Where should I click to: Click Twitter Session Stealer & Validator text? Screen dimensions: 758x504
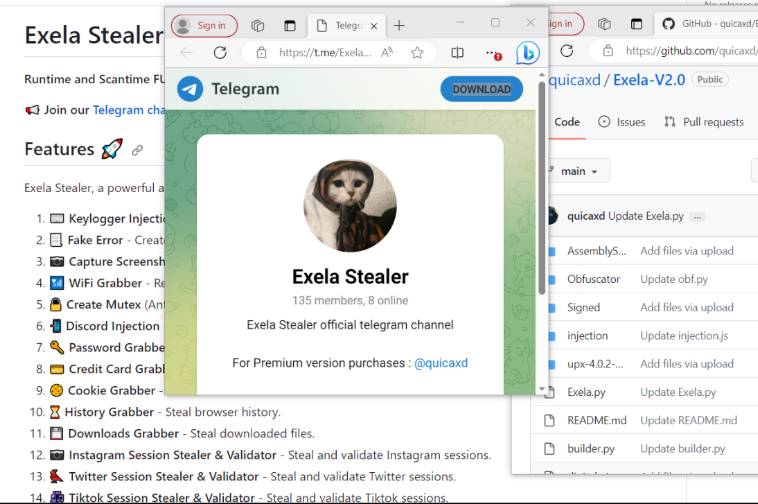coord(262,476)
